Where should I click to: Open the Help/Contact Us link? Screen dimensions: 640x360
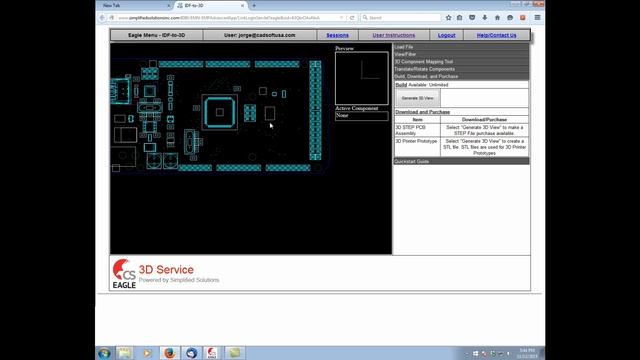496,35
